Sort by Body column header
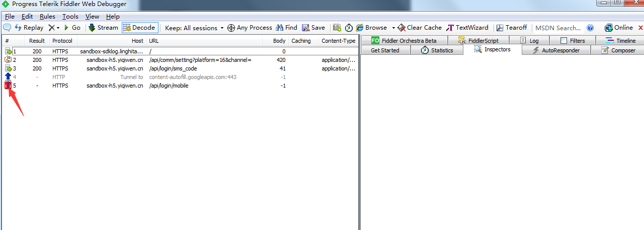The height and width of the screenshot is (230, 644). click(x=280, y=41)
